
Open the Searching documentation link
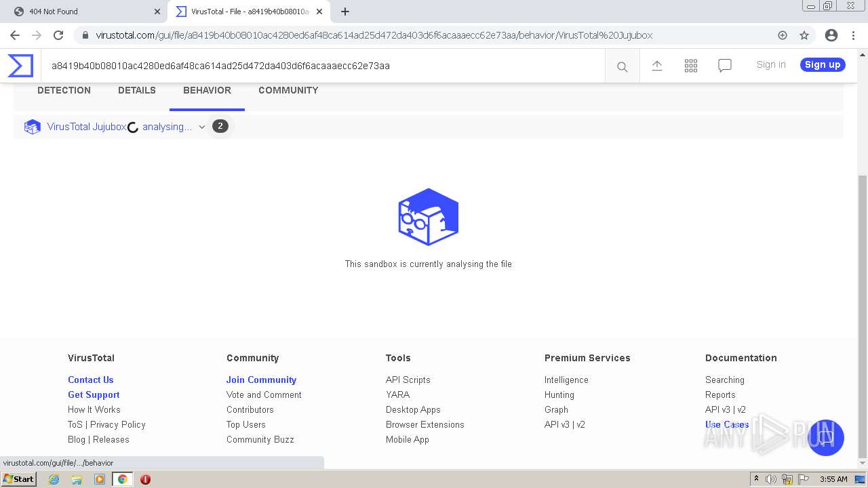pyautogui.click(x=725, y=380)
